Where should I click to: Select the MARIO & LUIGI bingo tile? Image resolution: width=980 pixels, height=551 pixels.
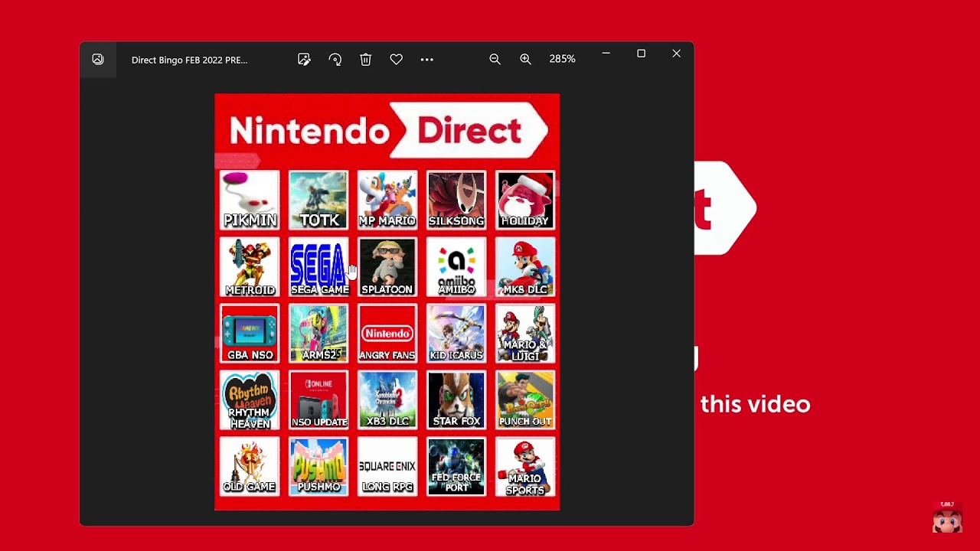pos(525,334)
